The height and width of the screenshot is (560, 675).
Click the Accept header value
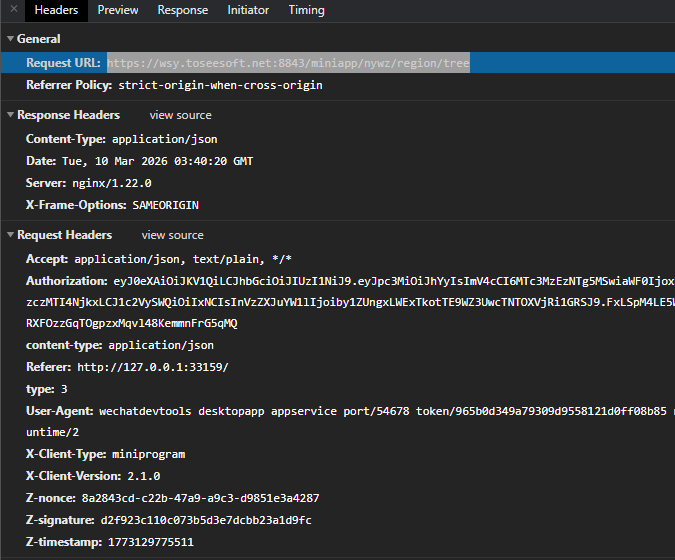pos(183,259)
